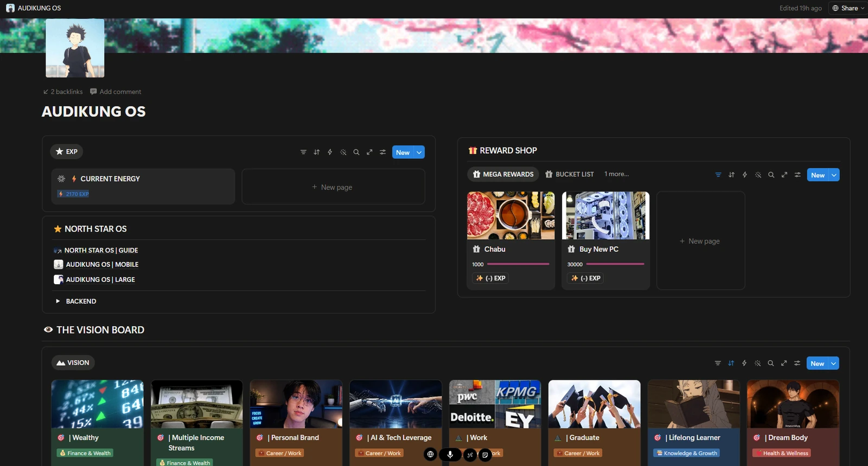Screen dimensions: 868x466
Task: Click the microphone icon in floating bar
Action: pyautogui.click(x=450, y=455)
